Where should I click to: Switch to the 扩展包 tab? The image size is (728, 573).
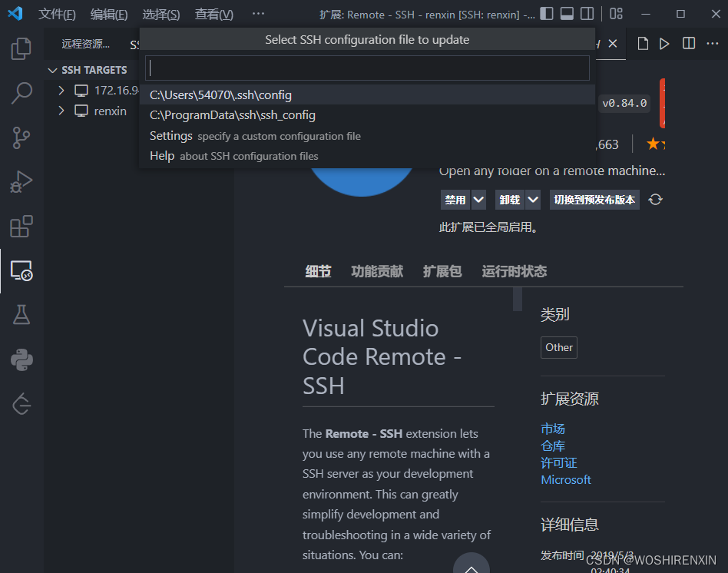(x=442, y=271)
